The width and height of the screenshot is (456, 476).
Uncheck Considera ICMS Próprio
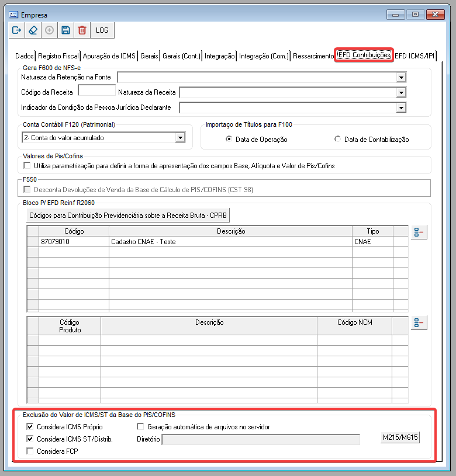click(30, 426)
